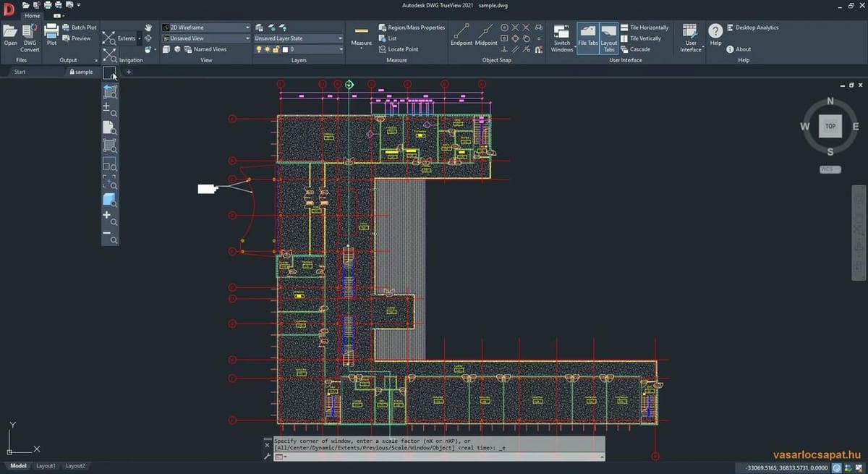868x474 pixels.
Task: Toggle the Midpoint object snap
Action: click(486, 32)
